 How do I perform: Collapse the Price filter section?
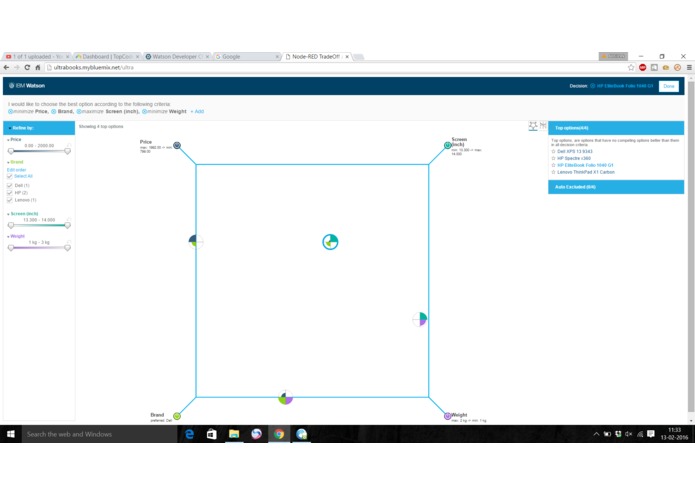[8, 140]
